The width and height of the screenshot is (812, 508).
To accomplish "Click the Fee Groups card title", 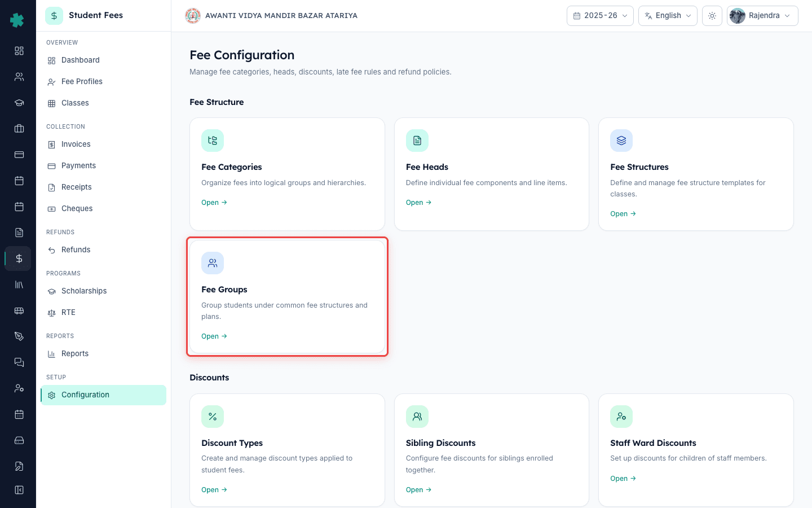I will pos(224,290).
